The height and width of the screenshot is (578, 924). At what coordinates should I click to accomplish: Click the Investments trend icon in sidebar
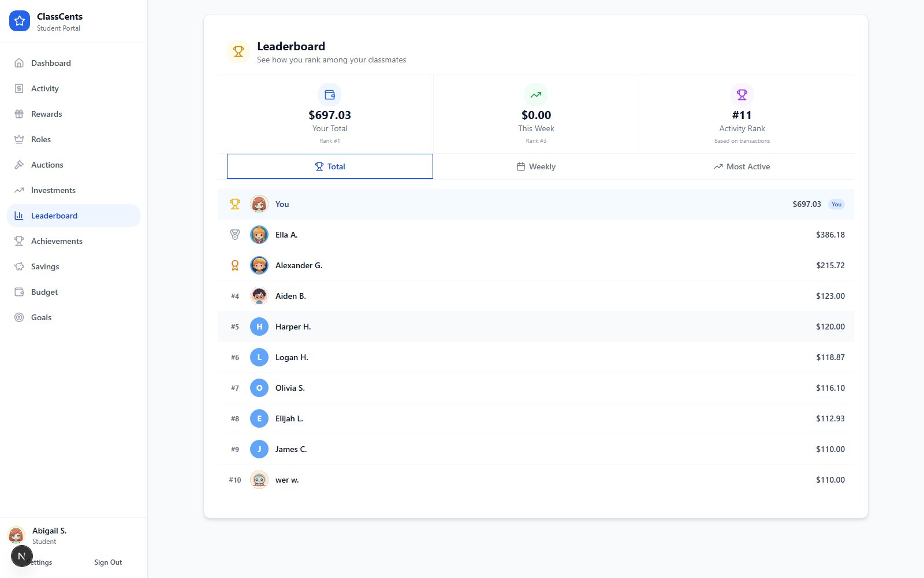19,190
